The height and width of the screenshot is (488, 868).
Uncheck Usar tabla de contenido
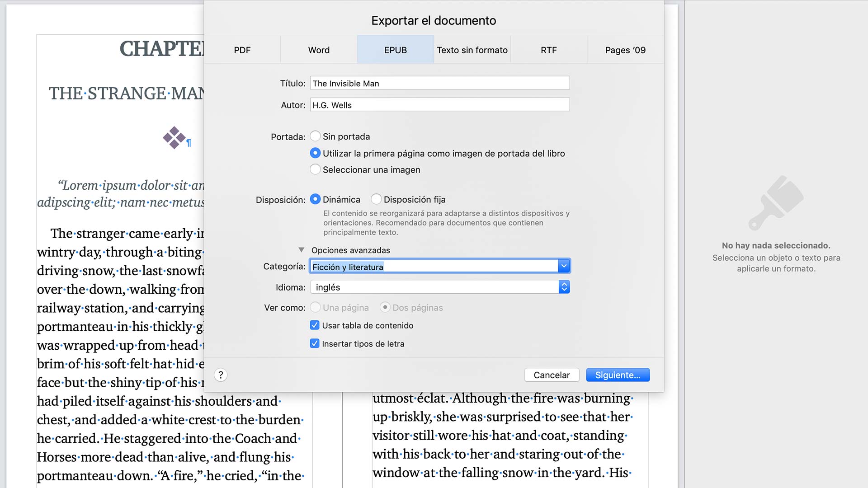click(x=315, y=325)
